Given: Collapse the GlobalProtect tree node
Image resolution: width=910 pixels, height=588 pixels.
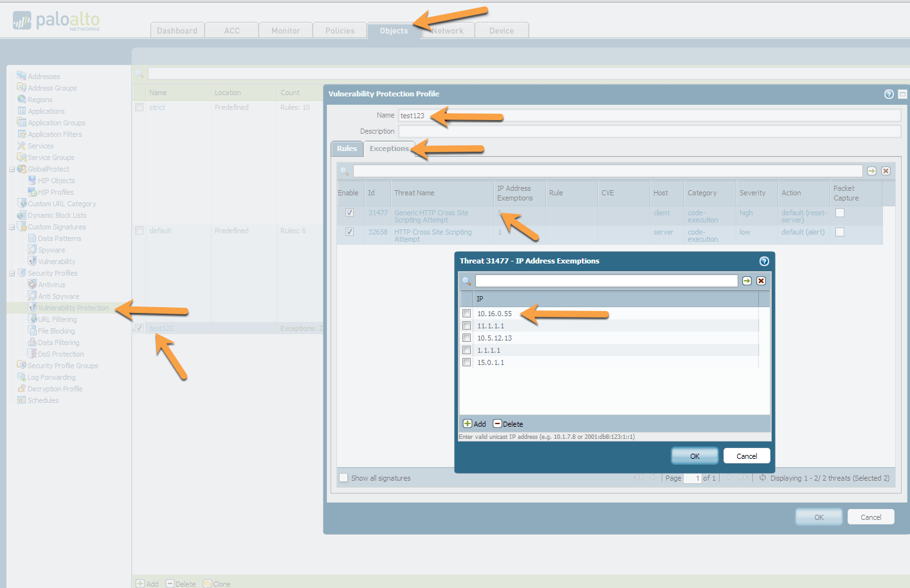Looking at the screenshot, I should point(12,169).
